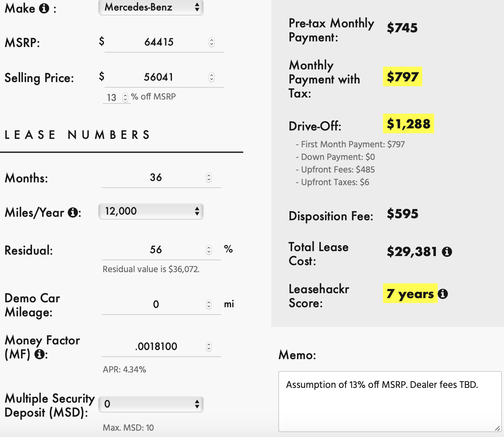Image resolution: width=504 pixels, height=437 pixels.
Task: Grab the Memo box resize handle
Action: click(497, 428)
